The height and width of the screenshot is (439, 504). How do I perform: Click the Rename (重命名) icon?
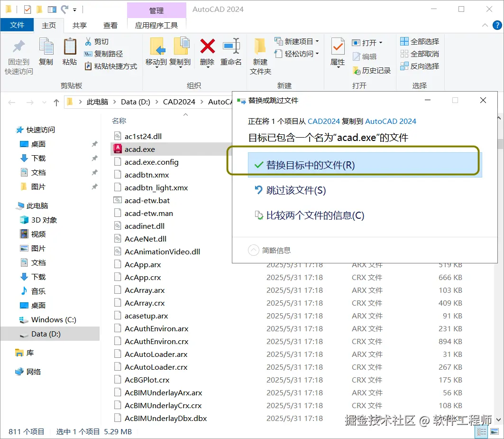(x=231, y=46)
